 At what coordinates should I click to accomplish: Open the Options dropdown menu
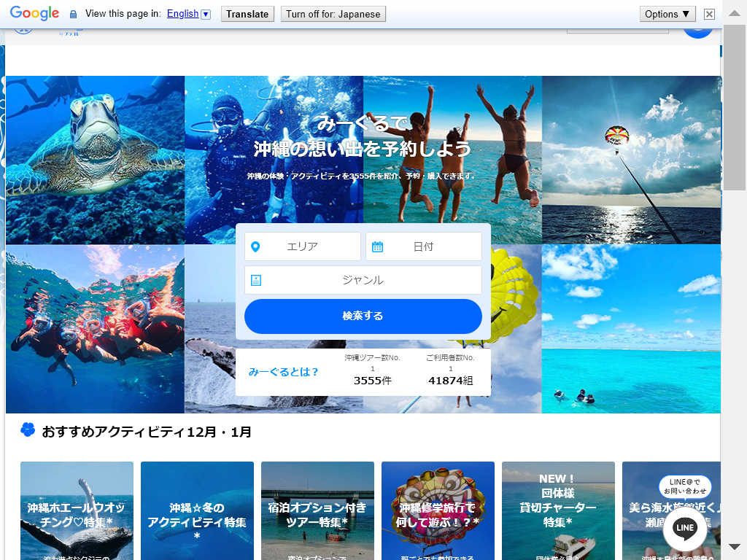pyautogui.click(x=667, y=15)
